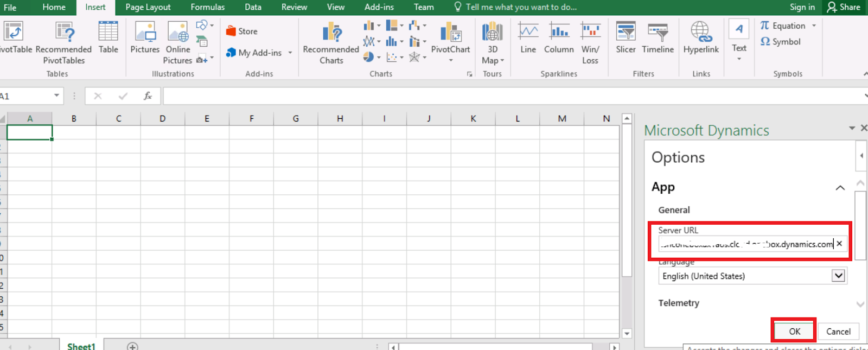Insert a Hyperlink
The image size is (868, 350).
pyautogui.click(x=701, y=38)
